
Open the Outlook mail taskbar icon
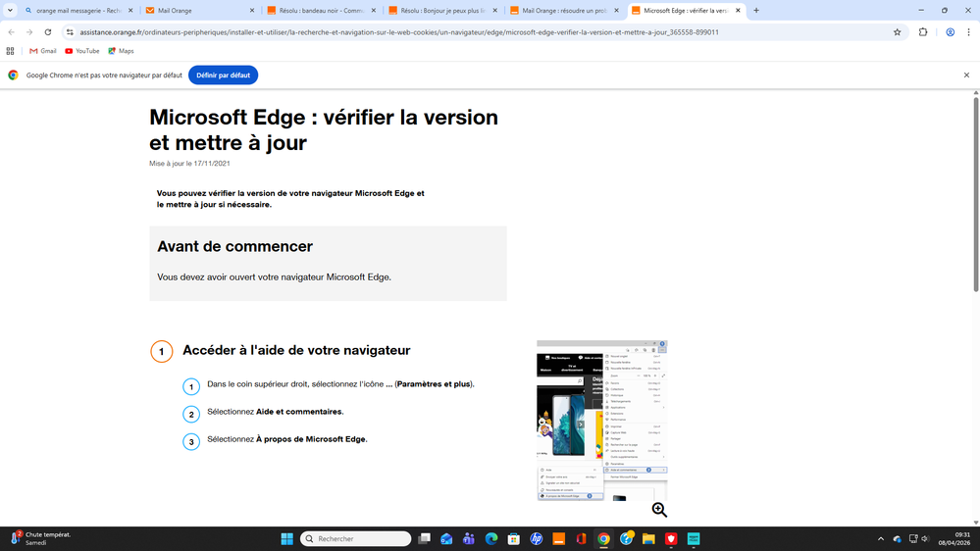click(446, 538)
